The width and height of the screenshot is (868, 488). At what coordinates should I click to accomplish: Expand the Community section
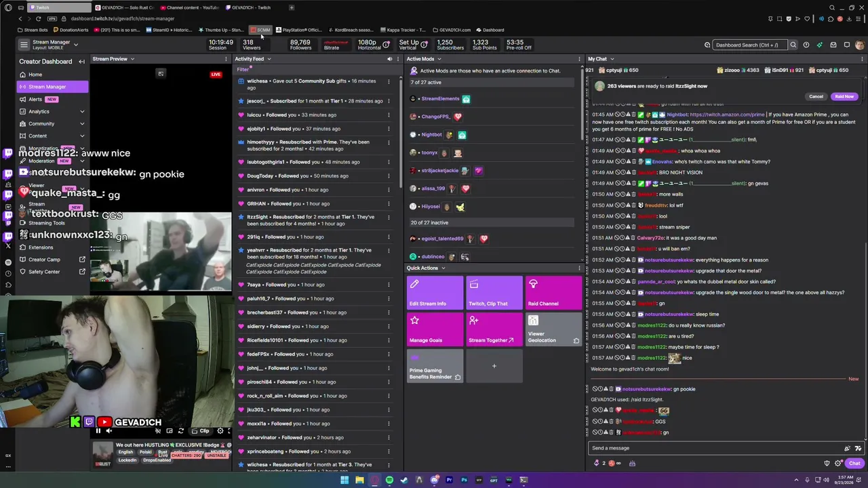[52, 123]
